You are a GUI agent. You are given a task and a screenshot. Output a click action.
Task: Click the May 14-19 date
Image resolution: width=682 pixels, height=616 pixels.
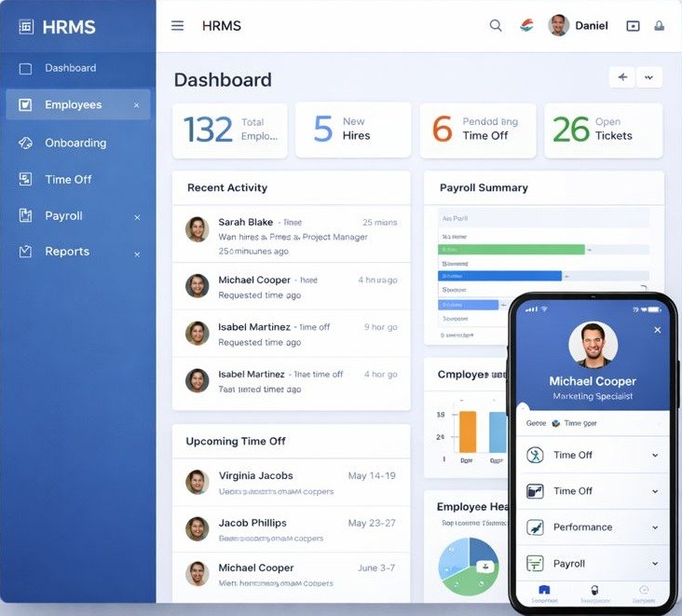pos(372,475)
